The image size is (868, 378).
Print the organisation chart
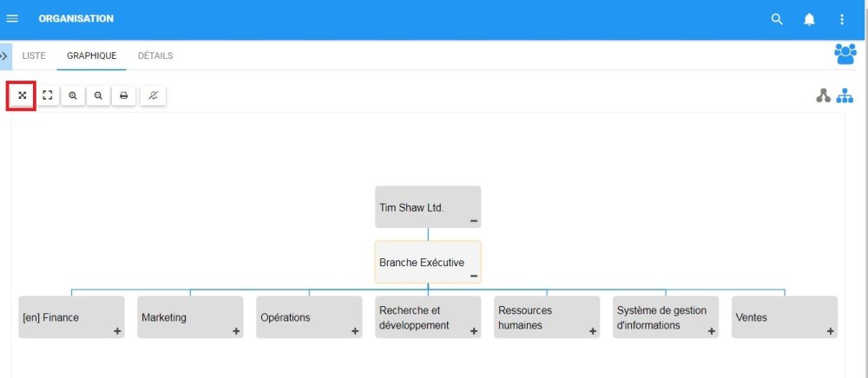coord(124,95)
